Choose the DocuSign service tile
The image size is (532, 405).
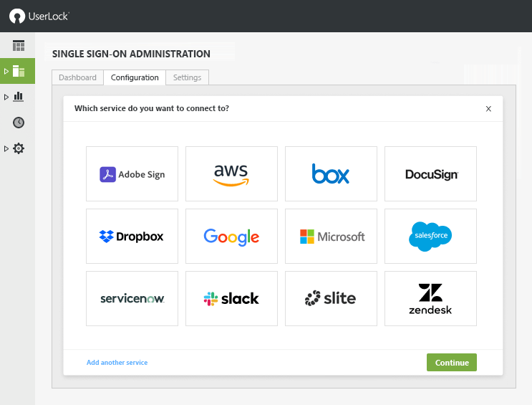click(430, 174)
